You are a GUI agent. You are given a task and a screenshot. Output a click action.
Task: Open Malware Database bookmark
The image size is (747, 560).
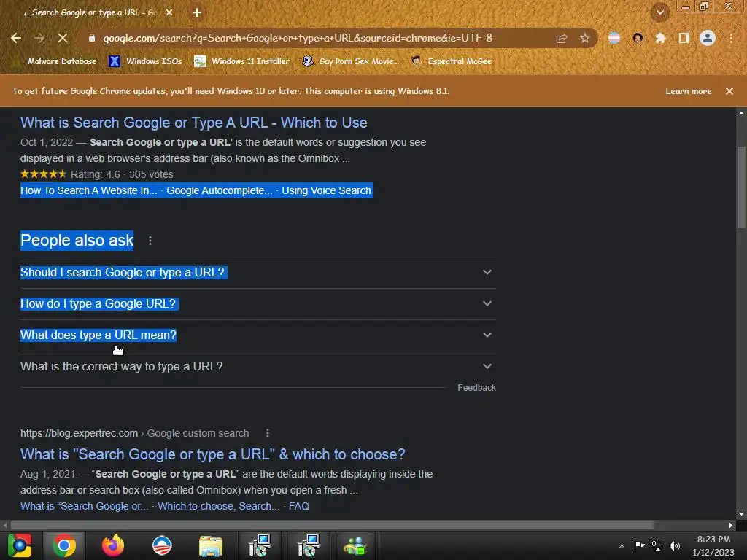pyautogui.click(x=55, y=61)
